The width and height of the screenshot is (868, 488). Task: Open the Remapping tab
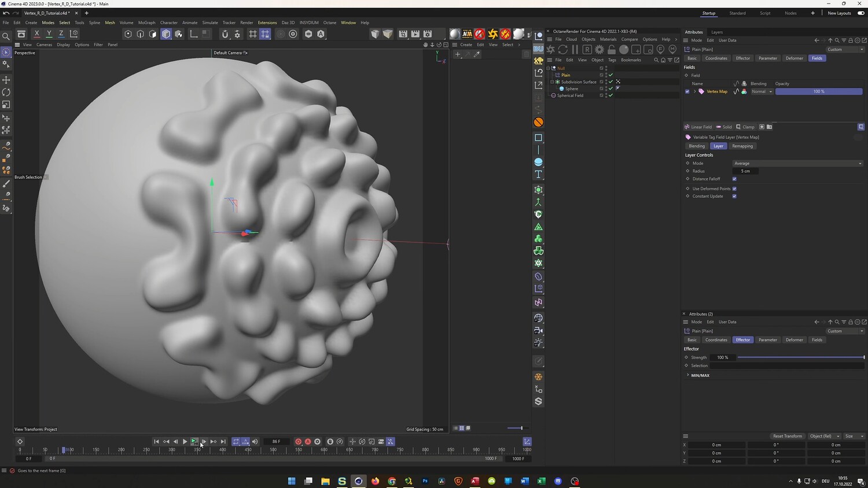tap(742, 146)
